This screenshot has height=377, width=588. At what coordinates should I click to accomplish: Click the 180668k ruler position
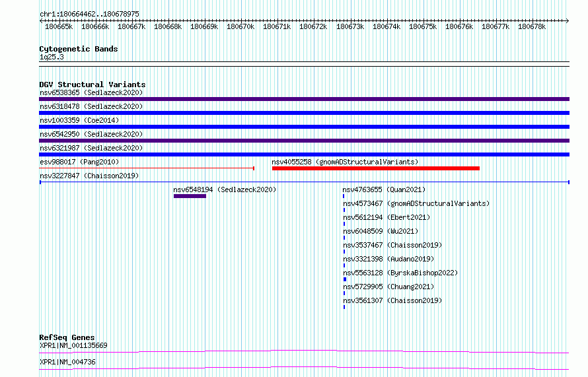point(168,26)
